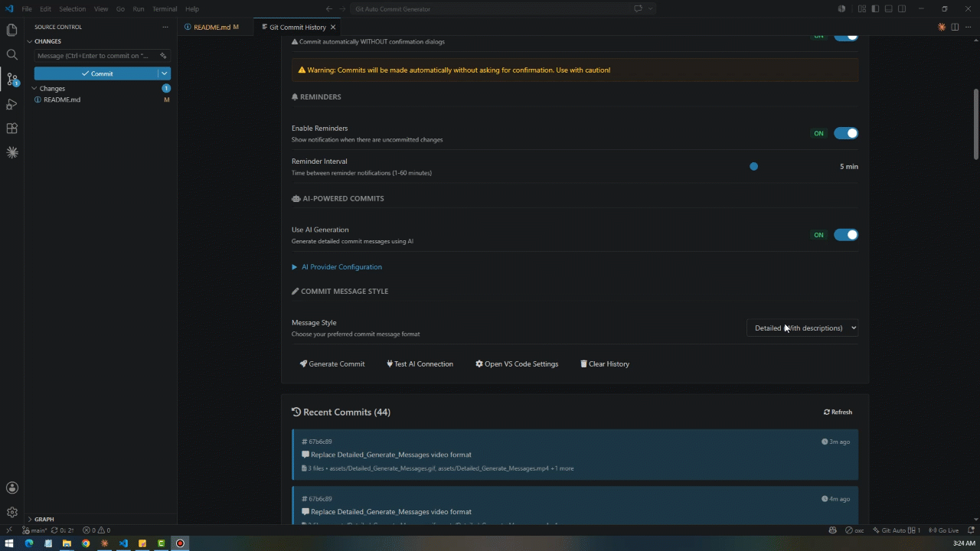Open the Claude starburst icon in activity bar

tap(11, 153)
